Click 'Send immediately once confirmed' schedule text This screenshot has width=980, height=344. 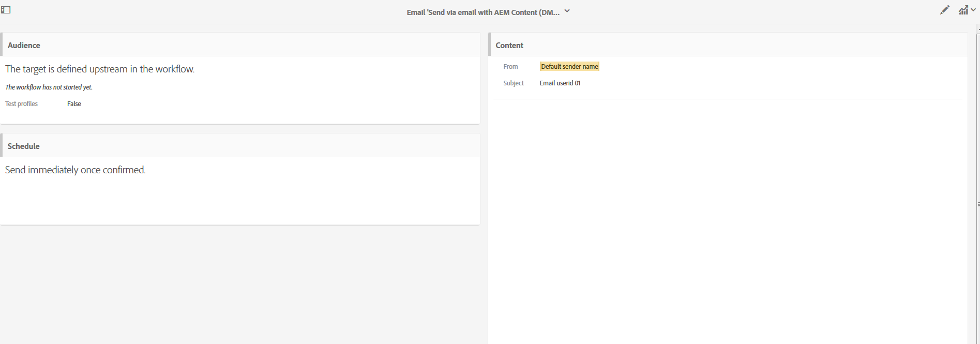(x=76, y=170)
